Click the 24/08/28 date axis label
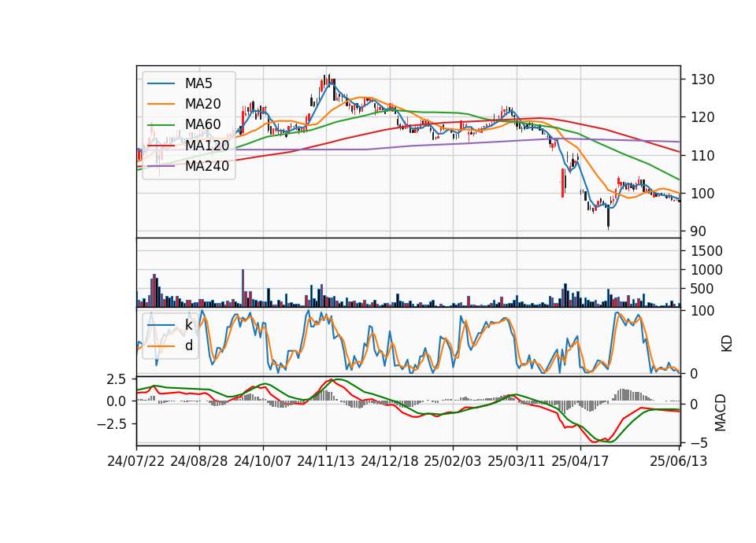 [199, 461]
